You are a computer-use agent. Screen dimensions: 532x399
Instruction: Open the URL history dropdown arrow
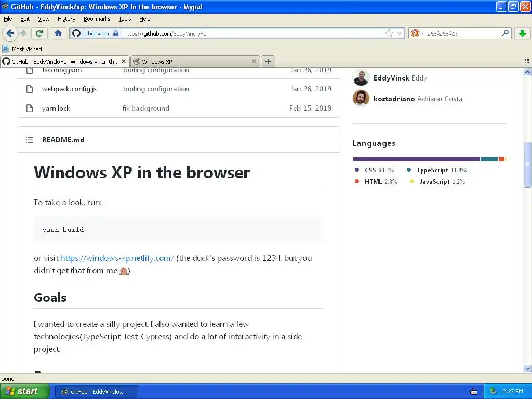click(400, 33)
